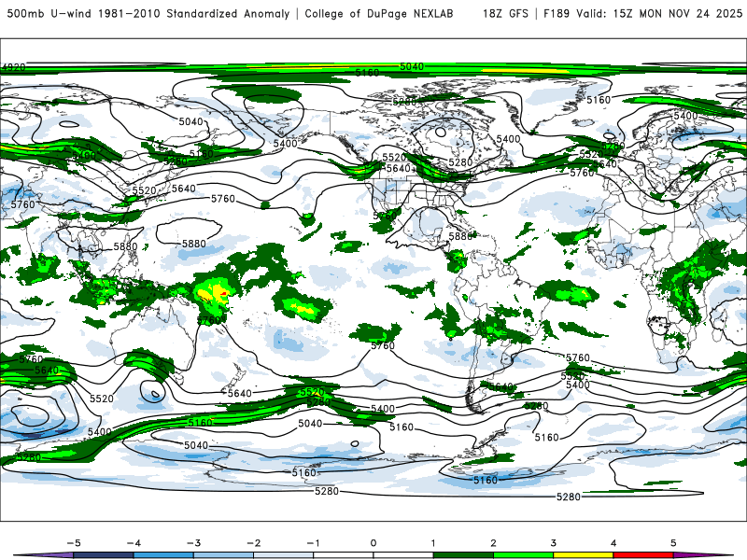The height and width of the screenshot is (560, 747).
Task: Select the bright green 2 to 3 colorbar segment
Action: coord(523,555)
